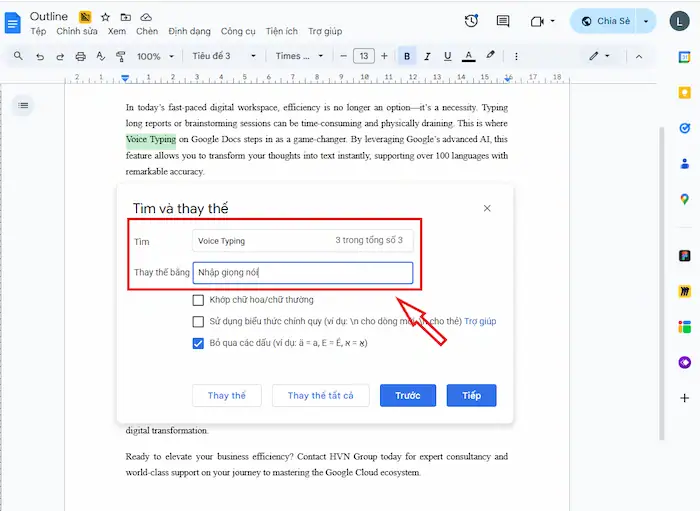This screenshot has width=700, height=511.
Task: Click the Print icon in the toolbar
Action: click(x=79, y=56)
